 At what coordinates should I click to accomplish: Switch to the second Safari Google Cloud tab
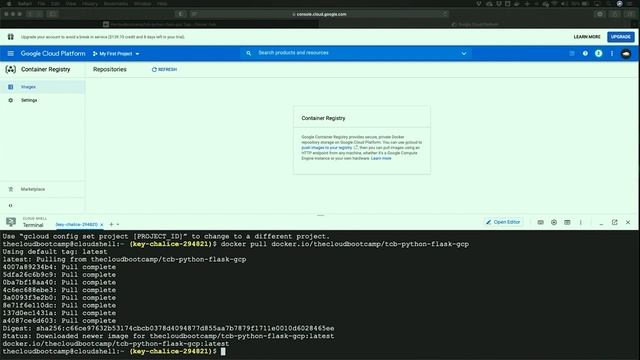[476, 24]
